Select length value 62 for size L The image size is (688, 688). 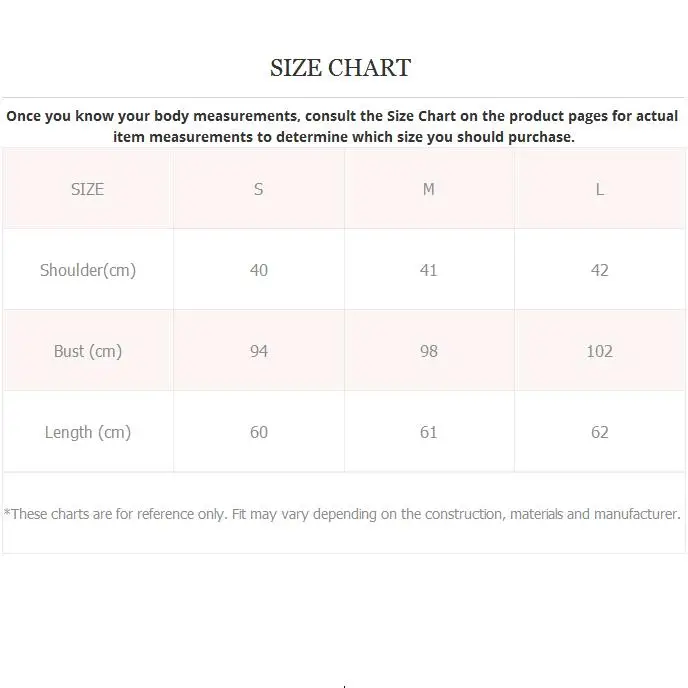pyautogui.click(x=600, y=432)
